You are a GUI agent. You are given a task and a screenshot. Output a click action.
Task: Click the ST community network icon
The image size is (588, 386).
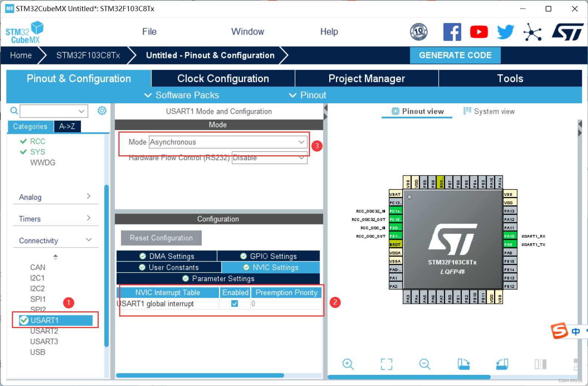[532, 32]
